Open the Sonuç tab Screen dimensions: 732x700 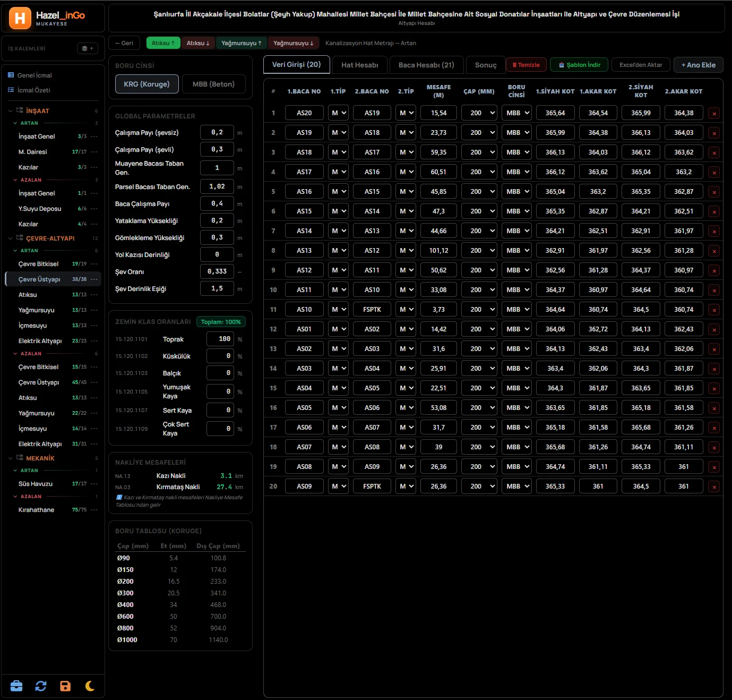pyautogui.click(x=486, y=65)
